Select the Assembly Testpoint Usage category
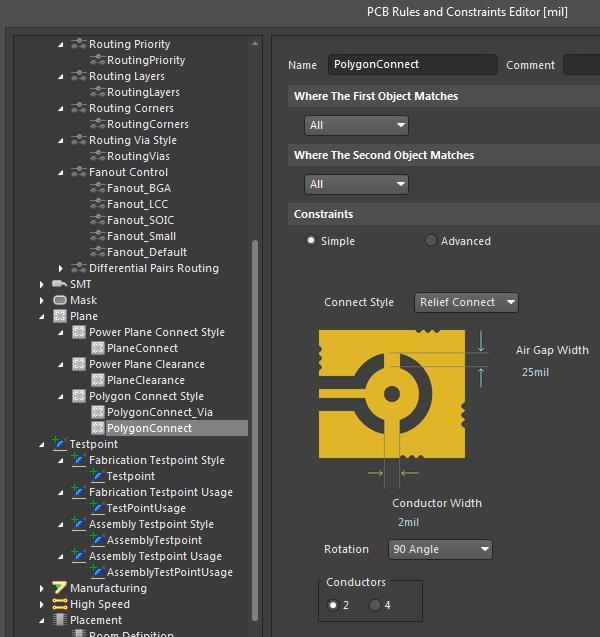 point(155,556)
